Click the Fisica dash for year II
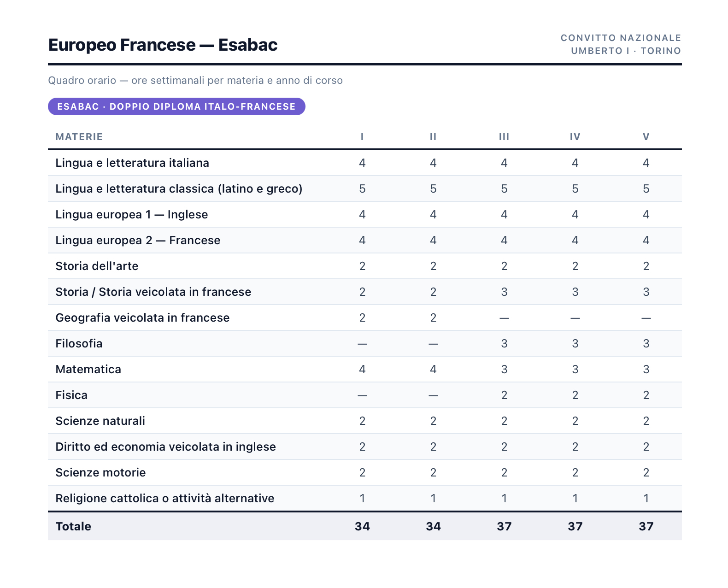Image resolution: width=728 pixels, height=588 pixels. [433, 395]
